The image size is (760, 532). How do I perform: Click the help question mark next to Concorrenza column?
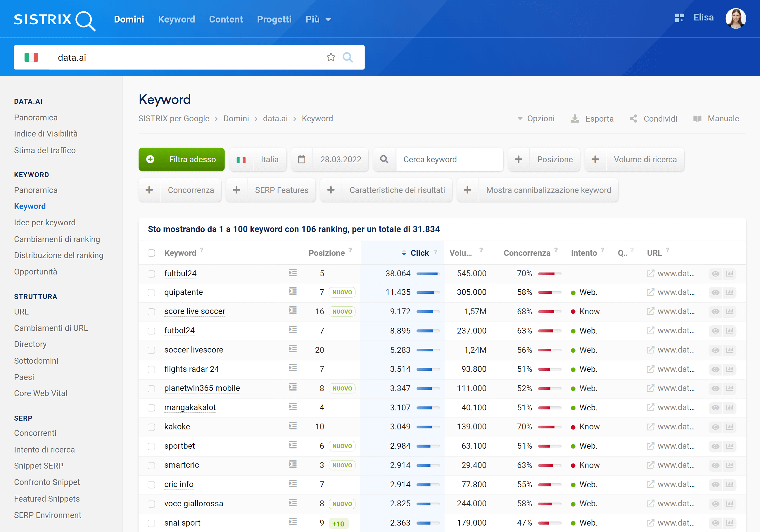pos(556,250)
